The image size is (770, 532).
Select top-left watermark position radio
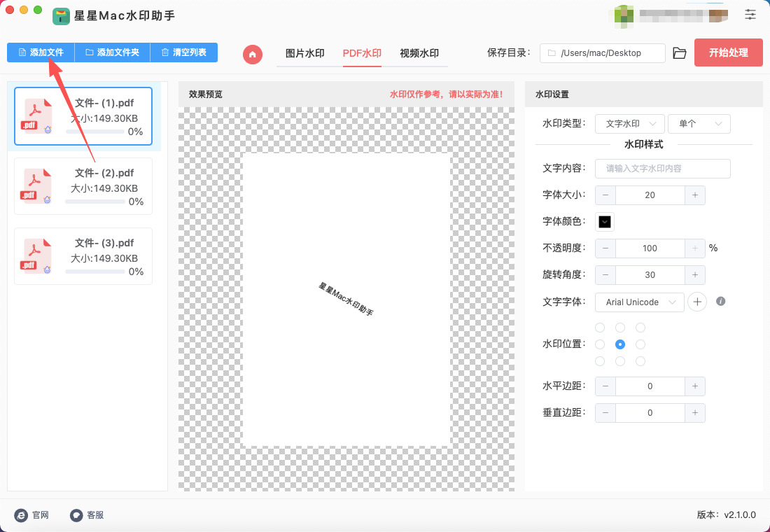point(600,328)
